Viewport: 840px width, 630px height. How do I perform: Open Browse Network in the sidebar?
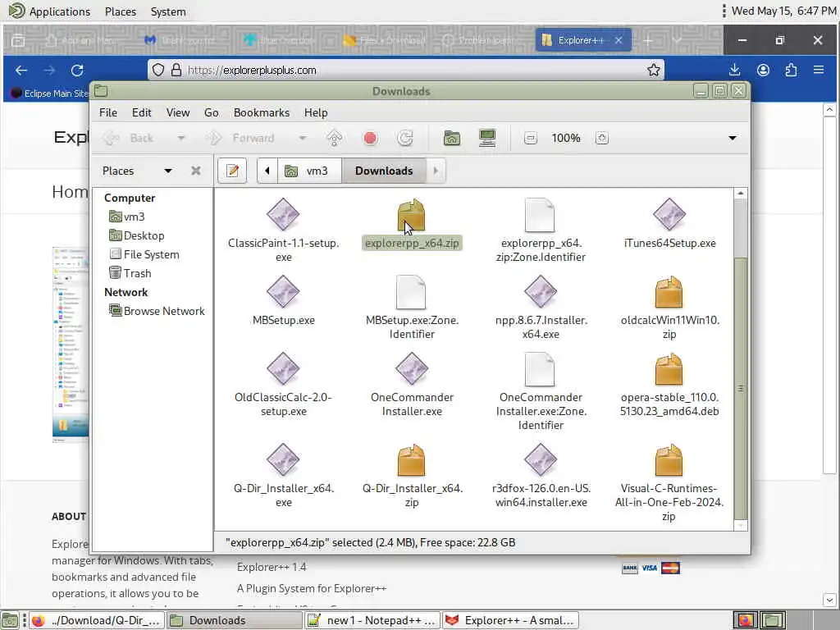tap(157, 311)
